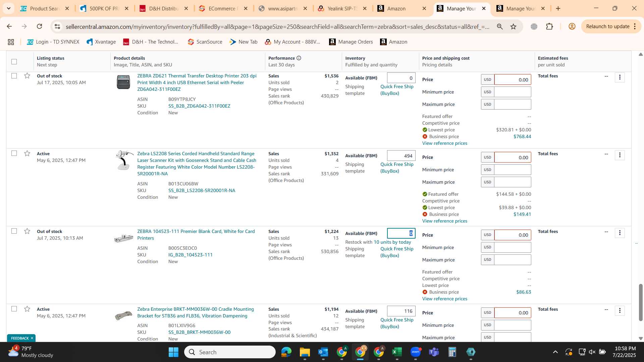Click scrollbar down arrow
Viewport: 644px width, 362px height.
[641, 339]
